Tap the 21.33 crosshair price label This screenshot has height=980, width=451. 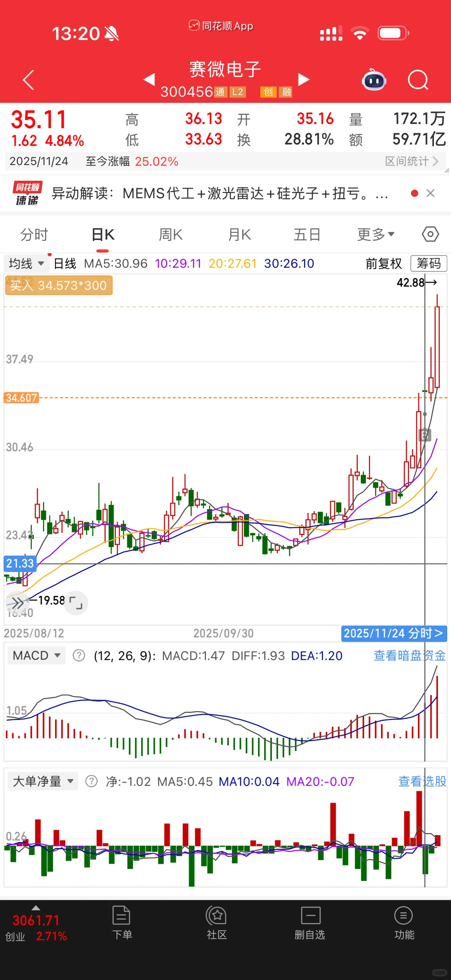pyautogui.click(x=20, y=563)
